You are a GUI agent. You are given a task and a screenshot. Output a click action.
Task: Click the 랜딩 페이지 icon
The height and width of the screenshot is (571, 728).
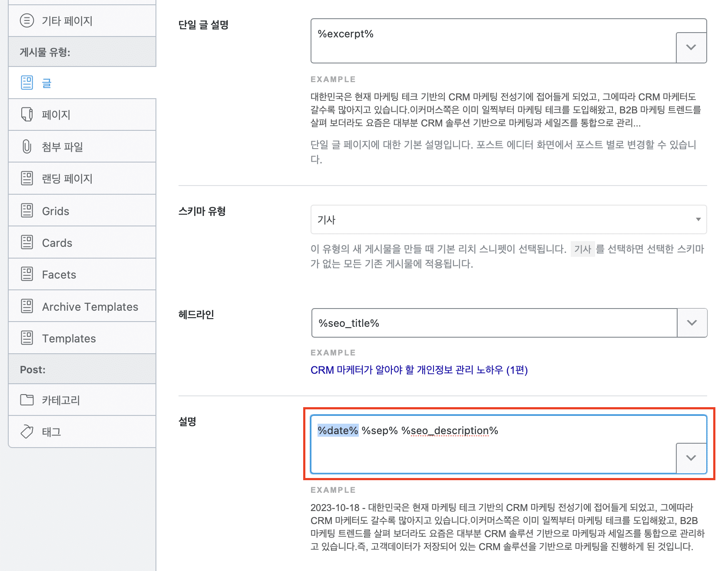(27, 178)
